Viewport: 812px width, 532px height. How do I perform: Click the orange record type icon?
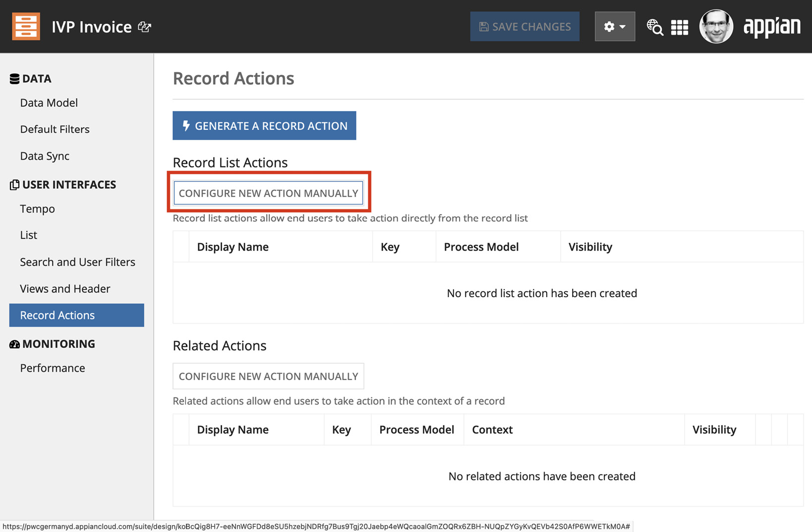pos(26,26)
